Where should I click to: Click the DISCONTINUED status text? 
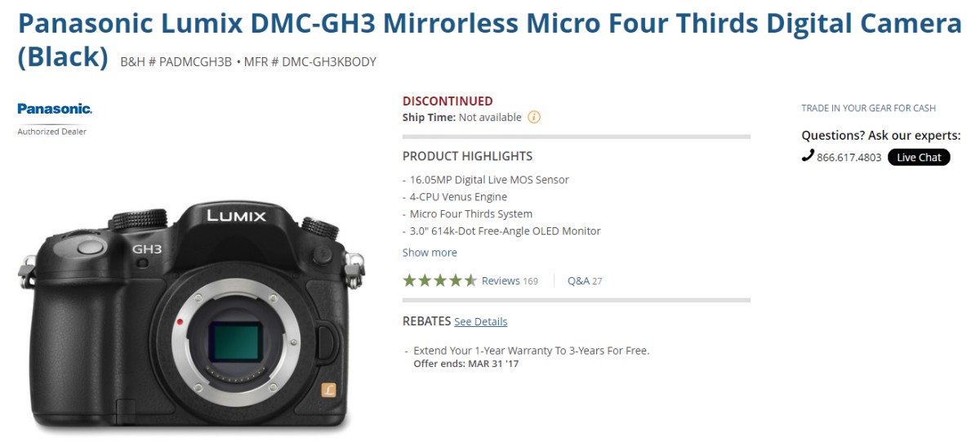pos(448,101)
